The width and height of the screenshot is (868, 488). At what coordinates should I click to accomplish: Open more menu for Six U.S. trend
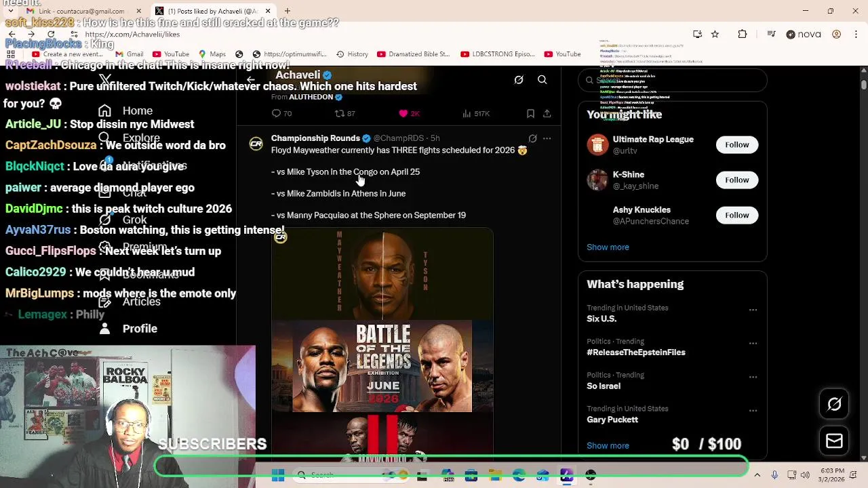tap(753, 310)
